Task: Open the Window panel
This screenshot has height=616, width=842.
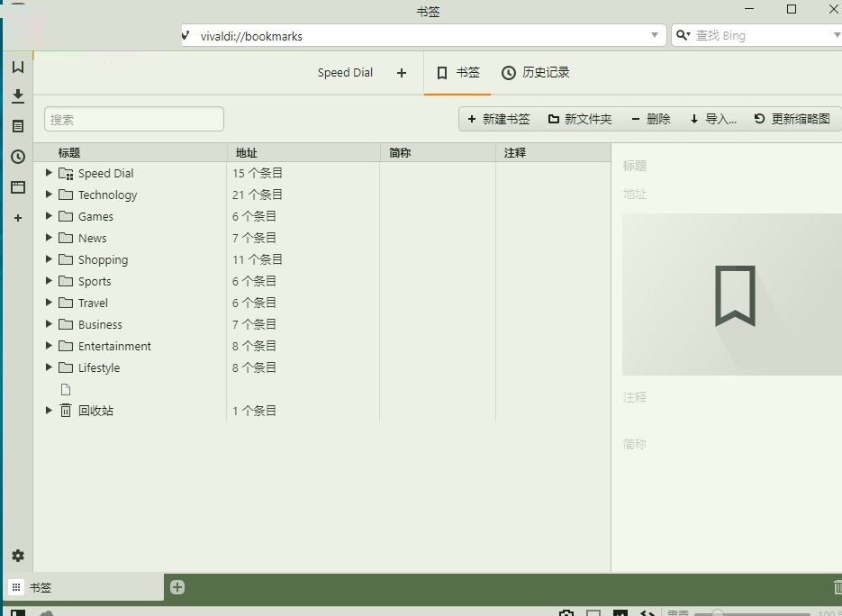Action: click(x=17, y=186)
